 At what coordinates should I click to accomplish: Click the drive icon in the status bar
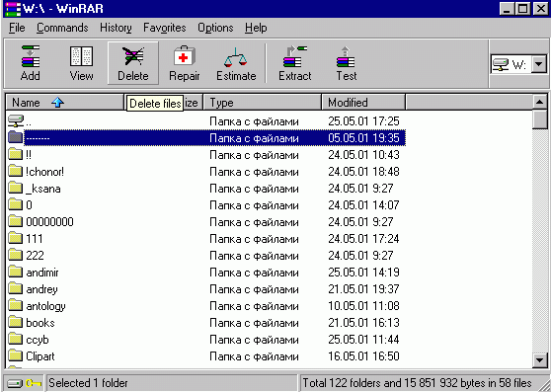pos(15,383)
